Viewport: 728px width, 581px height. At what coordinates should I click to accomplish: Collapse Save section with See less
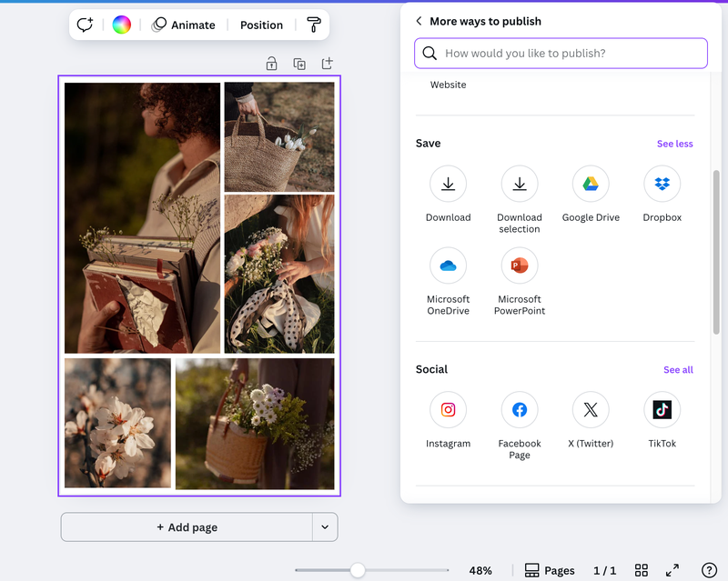[674, 144]
